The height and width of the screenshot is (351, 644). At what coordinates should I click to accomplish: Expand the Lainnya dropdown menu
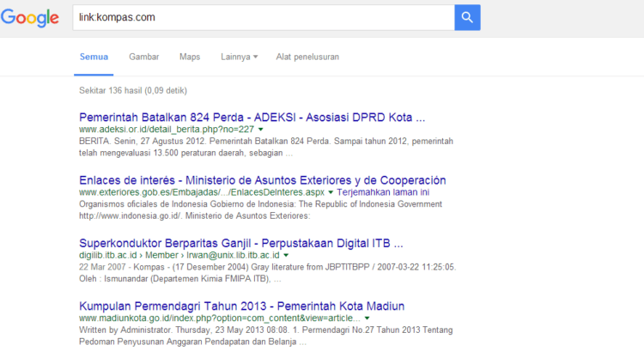[239, 57]
